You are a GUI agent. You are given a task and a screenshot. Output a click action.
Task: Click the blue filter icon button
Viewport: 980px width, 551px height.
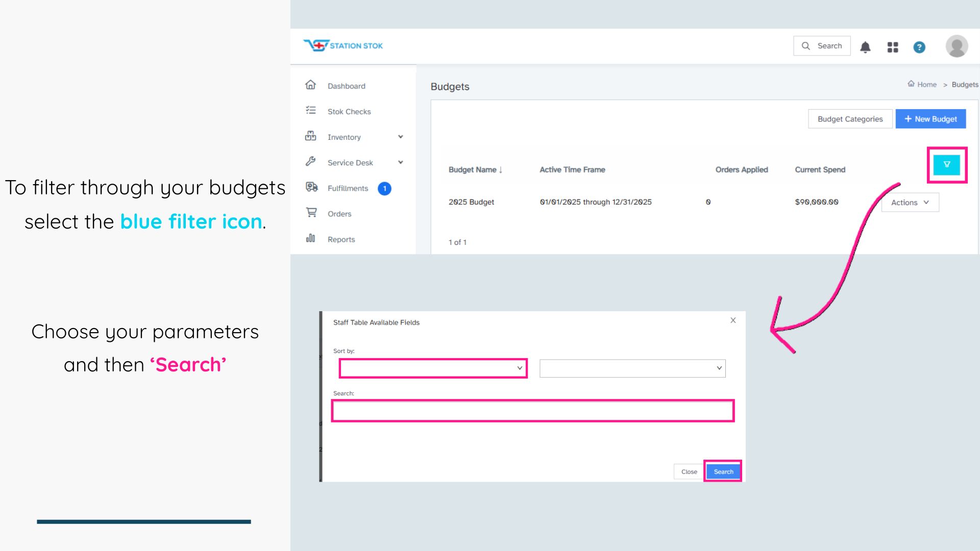(946, 165)
